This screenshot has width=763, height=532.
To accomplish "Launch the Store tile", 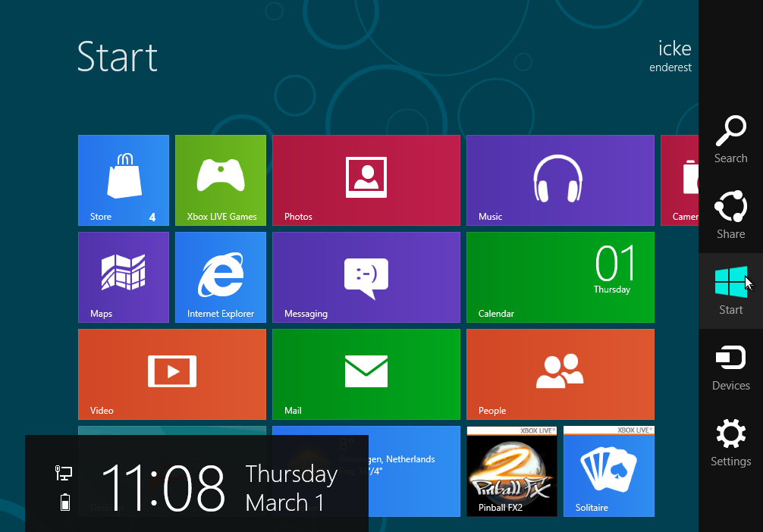I will pyautogui.click(x=124, y=180).
